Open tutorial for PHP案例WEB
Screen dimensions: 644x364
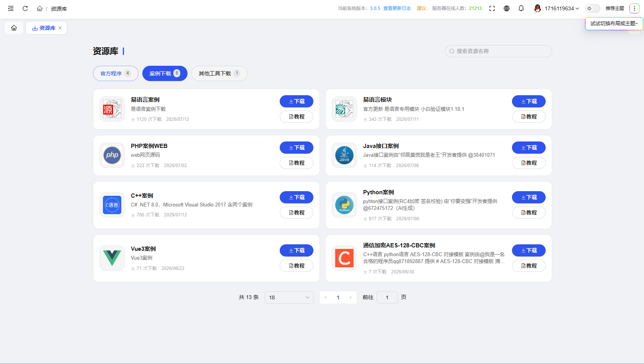pos(297,163)
